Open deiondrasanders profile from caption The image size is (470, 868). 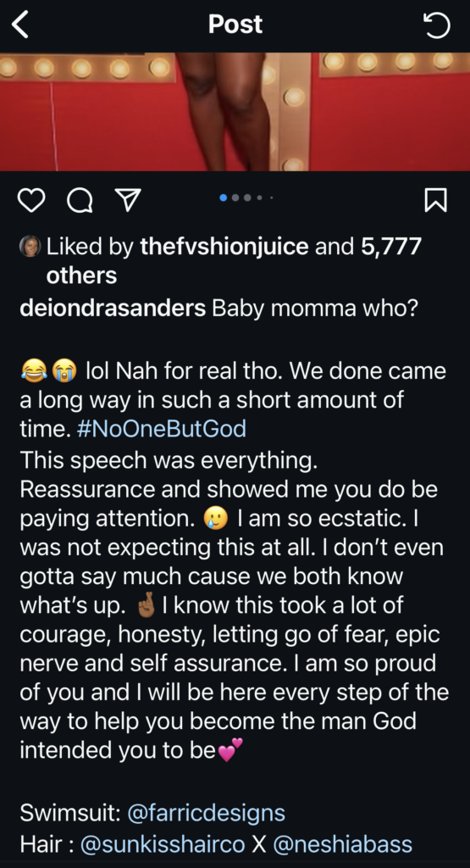pos(113,309)
